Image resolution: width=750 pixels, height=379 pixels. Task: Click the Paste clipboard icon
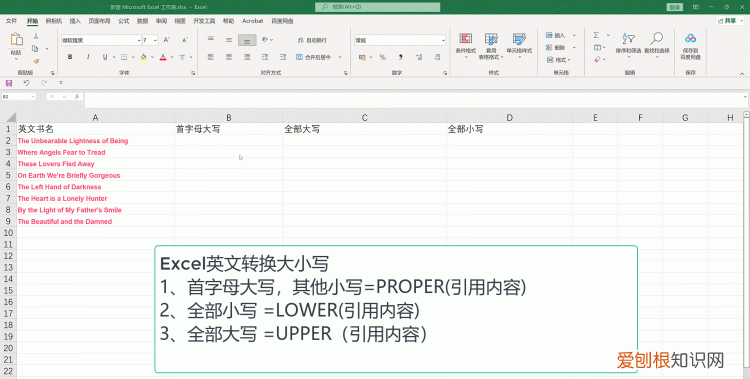click(16, 39)
